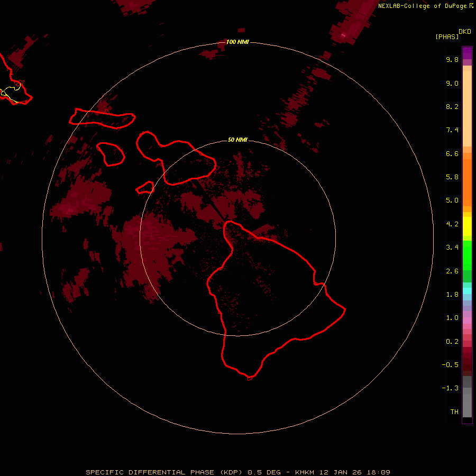Click the 18:09 timestamp
The image size is (476, 476).
[x=379, y=472]
